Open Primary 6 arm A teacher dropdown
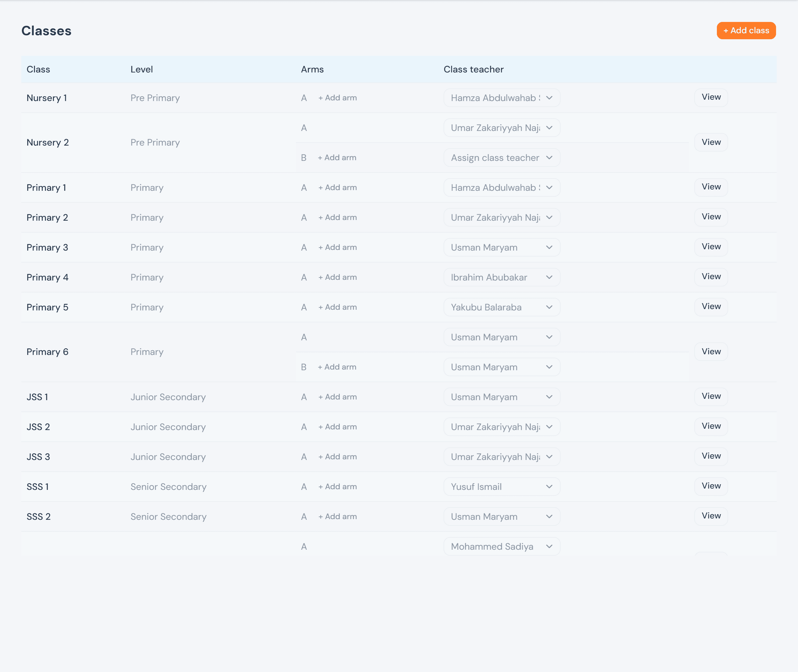The height and width of the screenshot is (672, 798). click(501, 337)
